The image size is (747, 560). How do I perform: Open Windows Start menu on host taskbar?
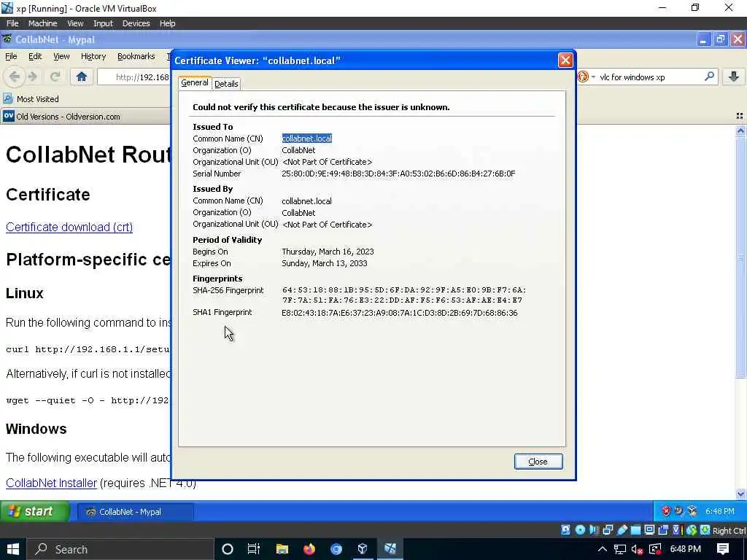tap(13, 549)
